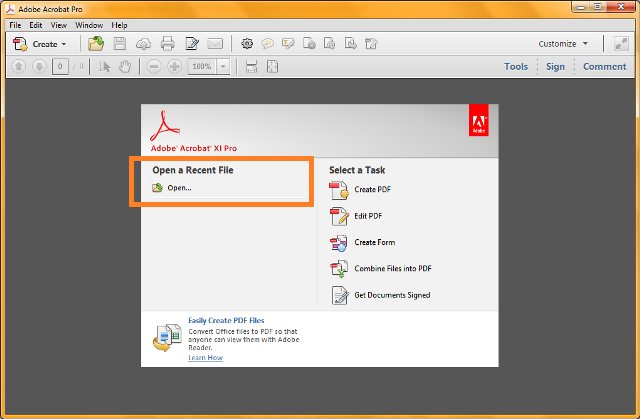Click the Fit Width scrolling icon
This screenshot has width=640, height=419.
[x=251, y=67]
